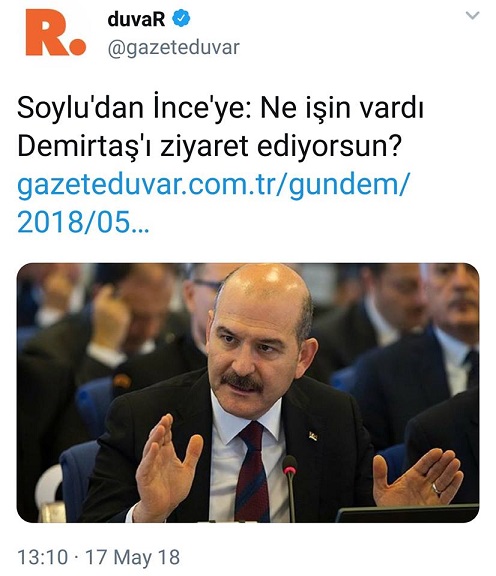Click the microphone in the photo
Viewport: 496px width, 576px height.
coord(290,486)
